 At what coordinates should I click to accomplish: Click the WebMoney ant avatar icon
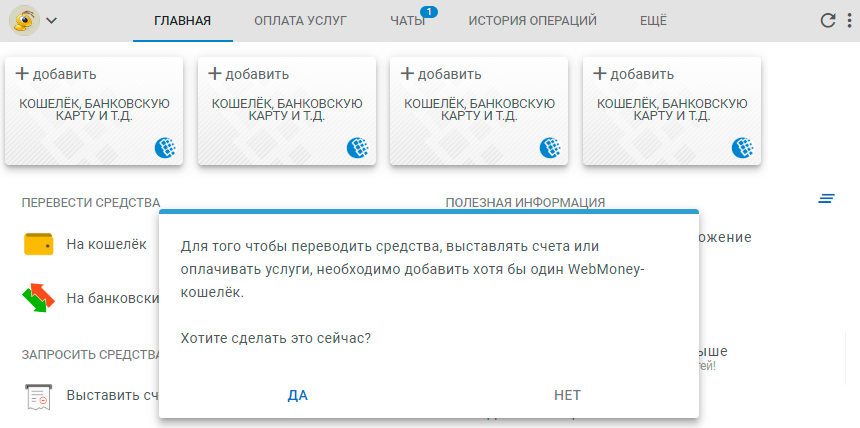(24, 20)
